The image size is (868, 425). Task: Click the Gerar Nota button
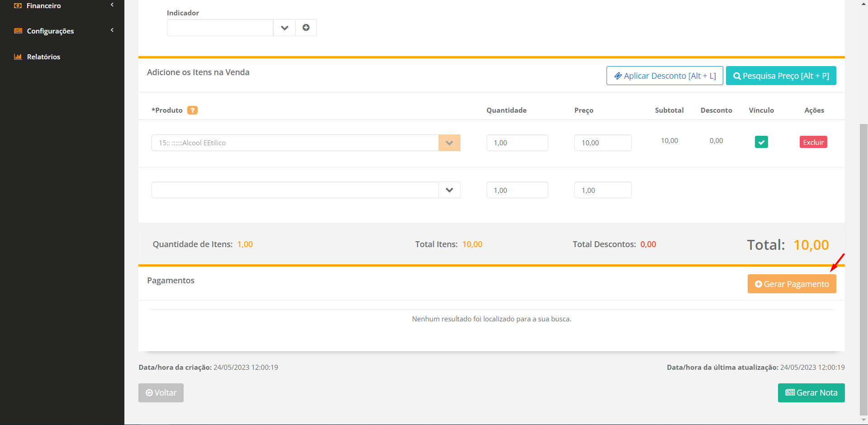811,392
